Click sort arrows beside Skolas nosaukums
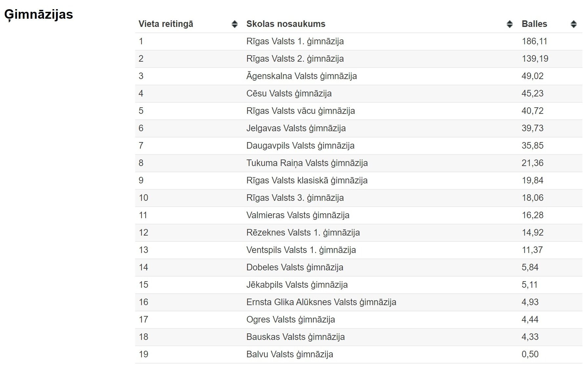The image size is (588, 376). point(509,24)
